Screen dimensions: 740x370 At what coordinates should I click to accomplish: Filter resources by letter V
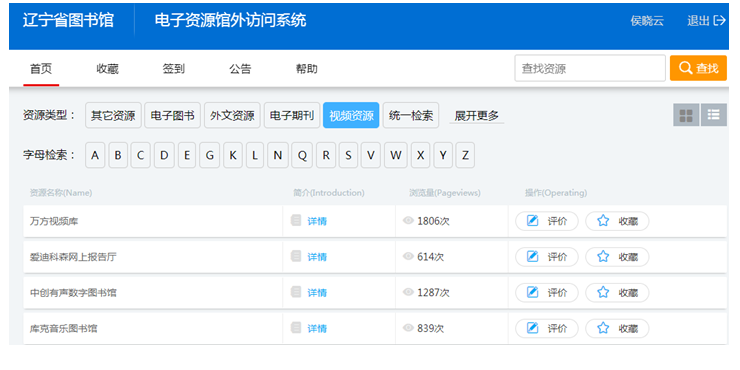tap(371, 155)
